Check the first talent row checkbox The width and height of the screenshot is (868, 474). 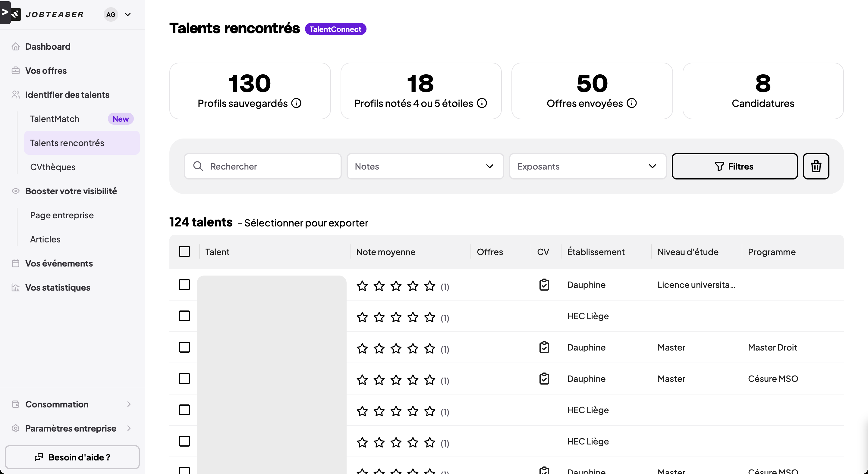184,285
